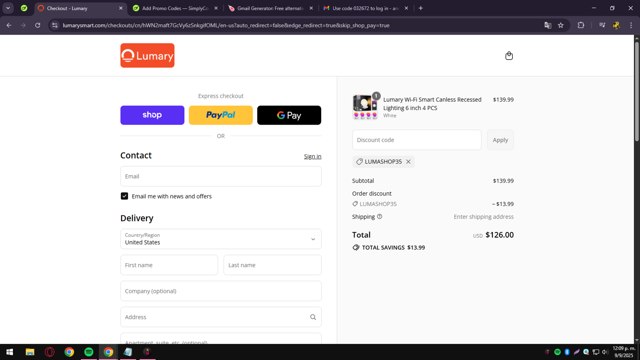This screenshot has height=360, width=640.
Task: Switch to Gmail Generator tab
Action: [x=271, y=8]
